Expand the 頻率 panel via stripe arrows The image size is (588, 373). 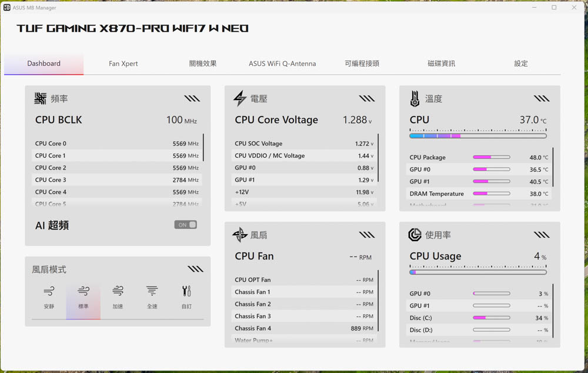click(x=192, y=99)
